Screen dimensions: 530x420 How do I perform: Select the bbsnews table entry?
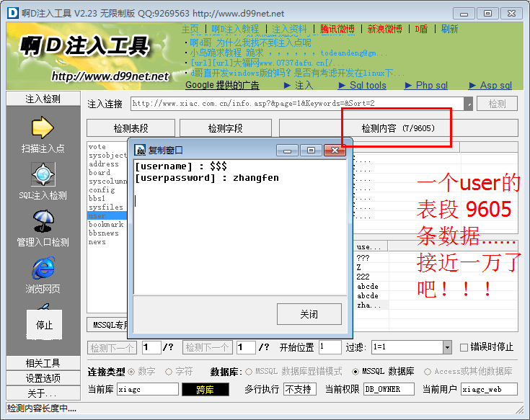pos(103,233)
